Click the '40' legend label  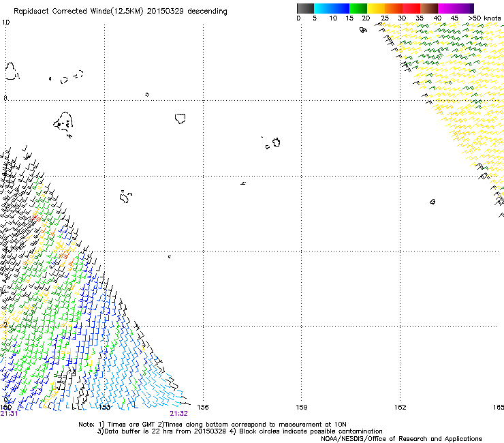tap(437, 18)
